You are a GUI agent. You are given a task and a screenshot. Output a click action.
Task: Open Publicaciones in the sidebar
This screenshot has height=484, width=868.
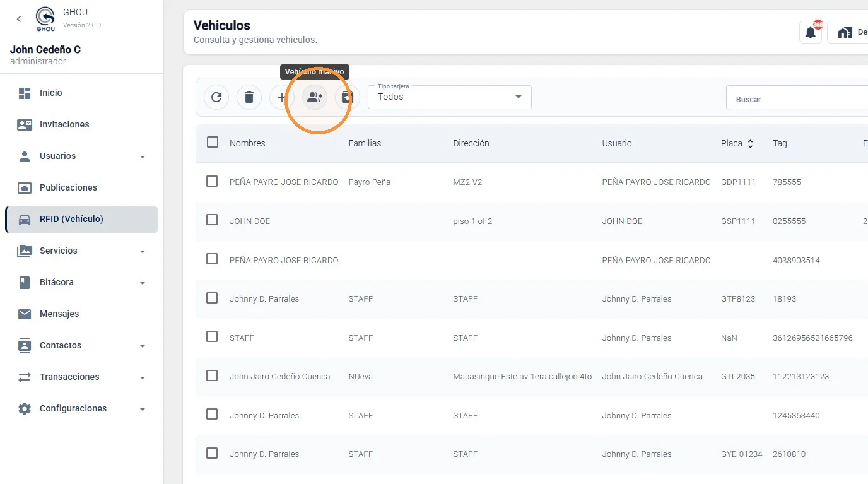click(81, 187)
